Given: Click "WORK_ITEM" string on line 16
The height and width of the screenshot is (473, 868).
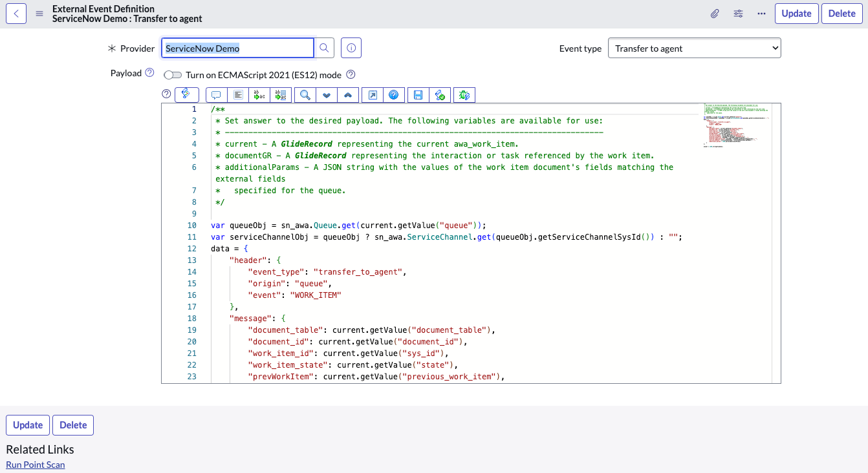Looking at the screenshot, I should 316,295.
